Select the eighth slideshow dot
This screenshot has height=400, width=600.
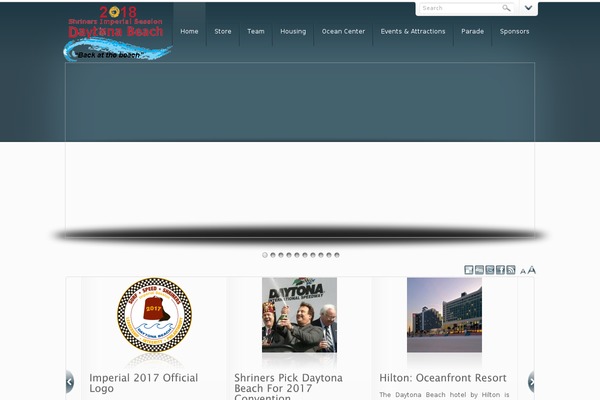coord(321,255)
